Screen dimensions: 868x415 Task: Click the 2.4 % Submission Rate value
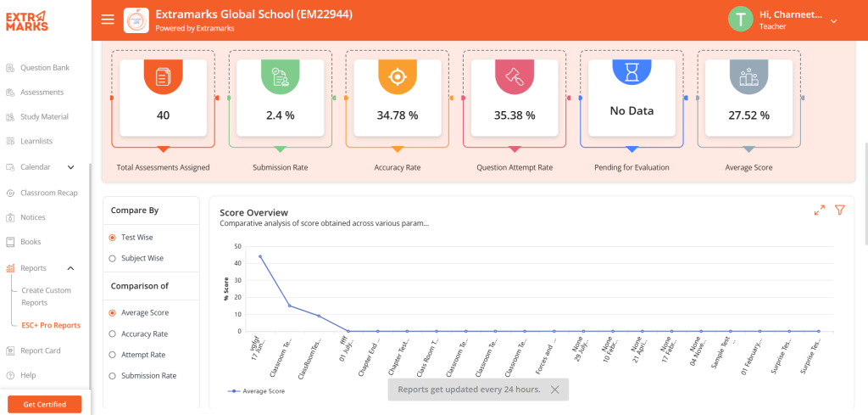coord(281,115)
